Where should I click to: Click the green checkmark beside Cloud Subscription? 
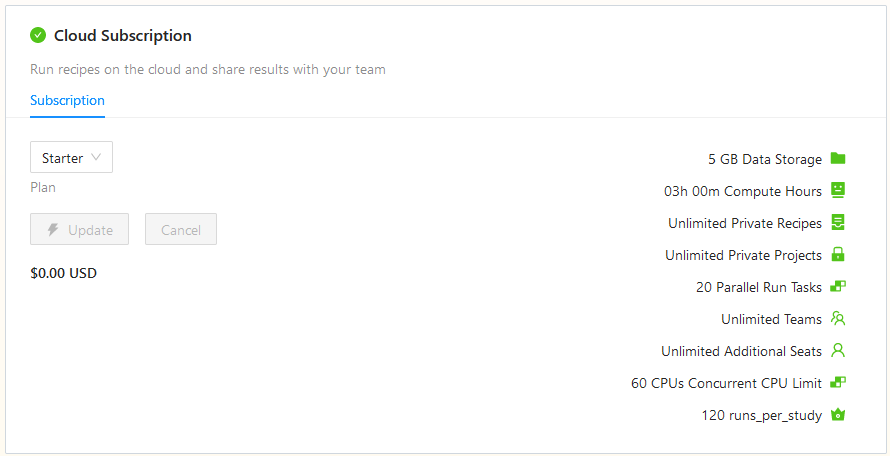pos(38,35)
